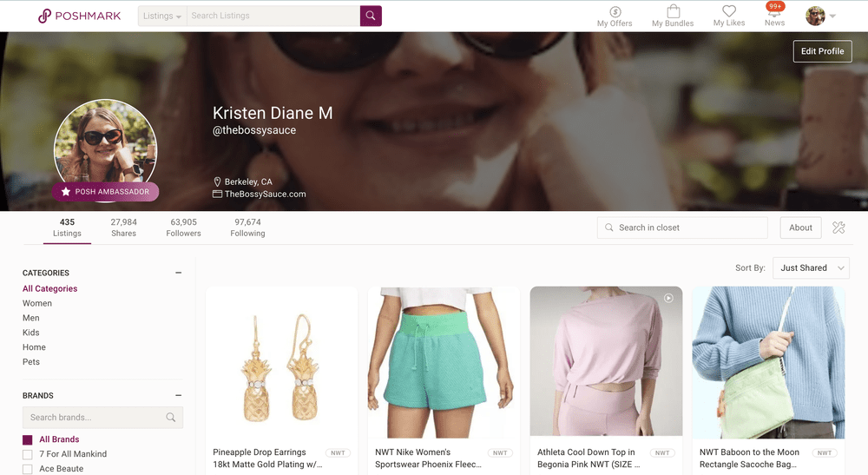Screen dimensions: 868x475
Task: Click the location pin icon by Berkeley, CA
Action: [217, 181]
